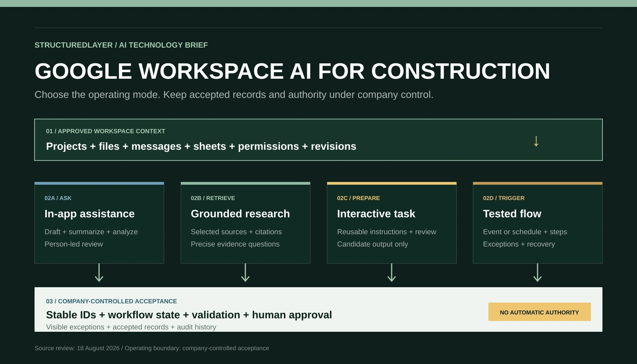The height and width of the screenshot is (364, 637).
Task: Click the 'Source review: 18 August 2026' footer
Action: (x=152, y=348)
